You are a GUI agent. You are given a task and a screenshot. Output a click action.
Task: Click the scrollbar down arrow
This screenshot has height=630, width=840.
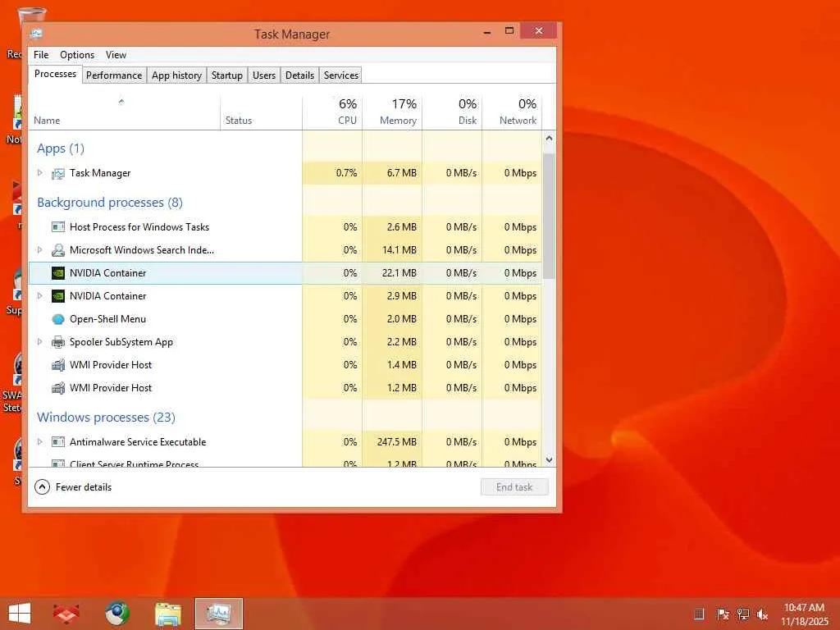[x=549, y=460]
